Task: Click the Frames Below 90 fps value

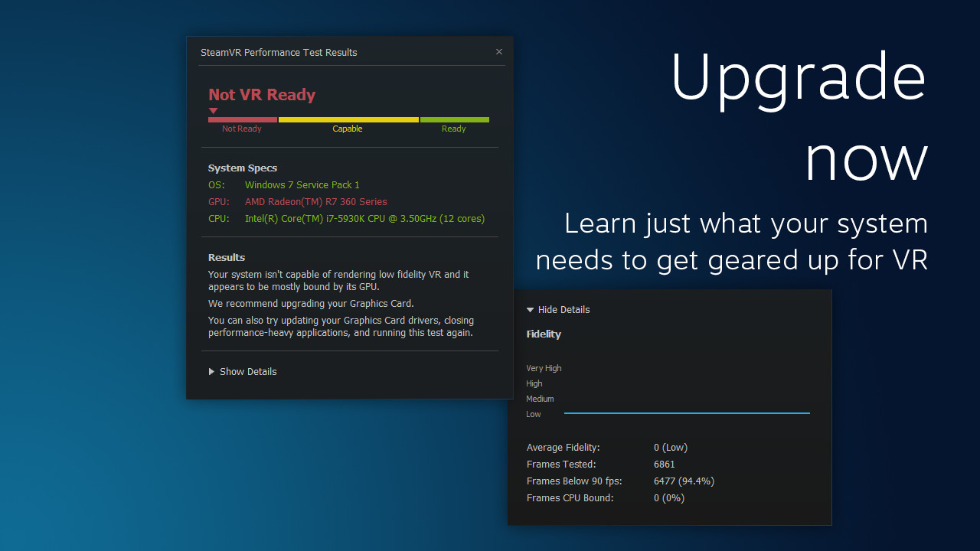Action: (684, 481)
